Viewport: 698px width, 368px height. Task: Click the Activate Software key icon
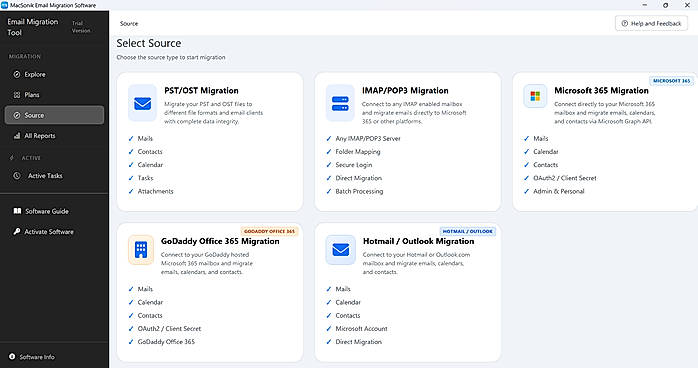[x=17, y=231]
